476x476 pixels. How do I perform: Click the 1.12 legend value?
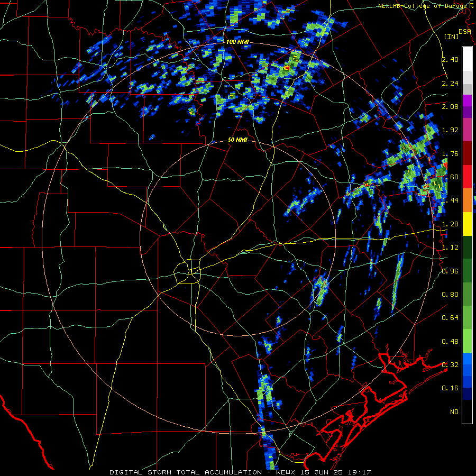(450, 248)
